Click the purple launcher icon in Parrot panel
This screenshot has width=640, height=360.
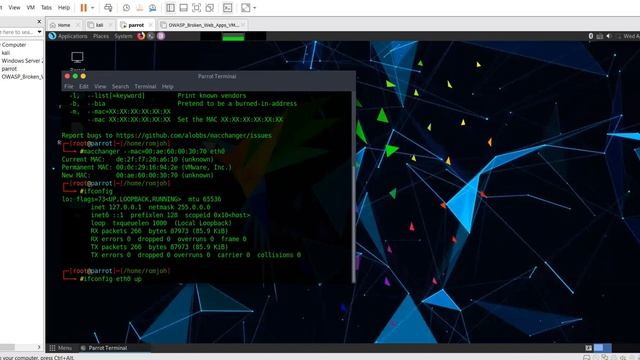pyautogui.click(x=161, y=36)
